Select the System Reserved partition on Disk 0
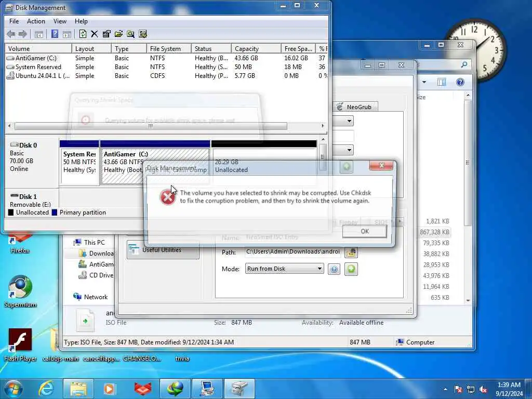The height and width of the screenshot is (399, 532). [x=79, y=163]
